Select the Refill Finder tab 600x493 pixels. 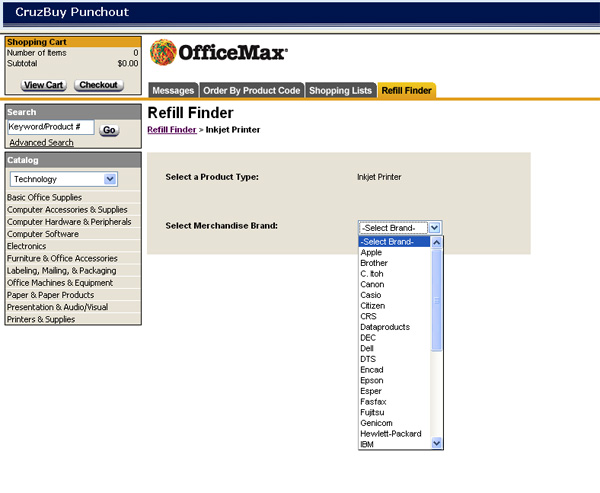coord(406,90)
